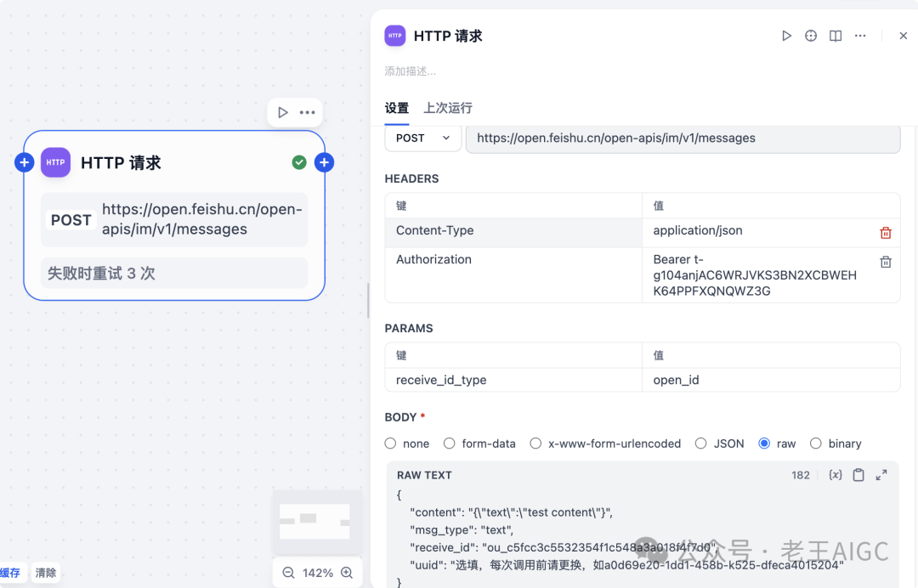This screenshot has width=918, height=588.
Task: Edit the receive_id_type param key
Action: coord(513,380)
